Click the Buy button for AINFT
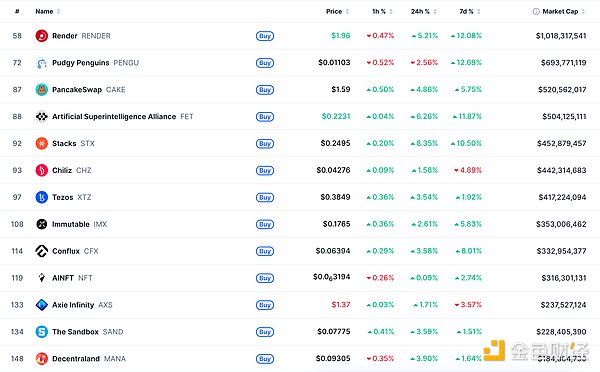Image resolution: width=600 pixels, height=372 pixels. [265, 278]
